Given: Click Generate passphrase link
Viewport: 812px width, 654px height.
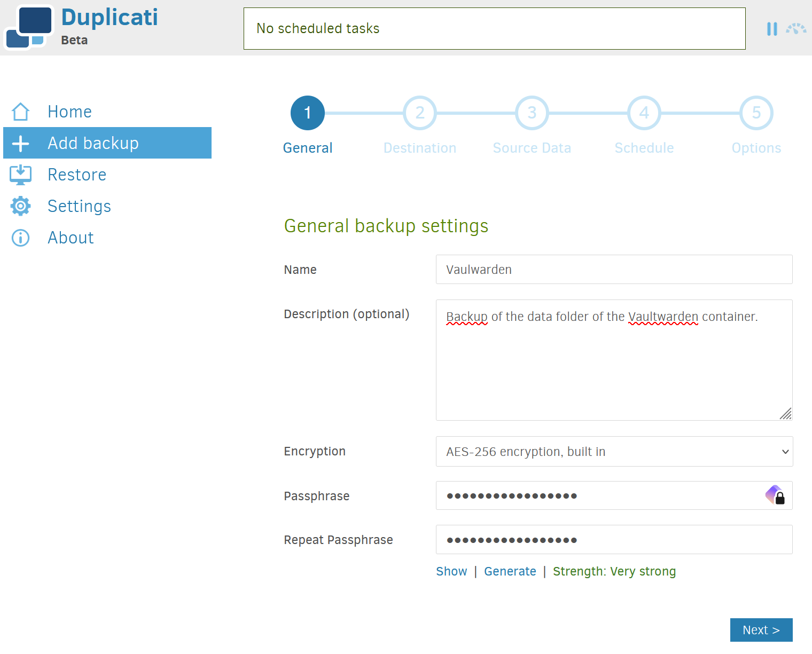Looking at the screenshot, I should pos(510,571).
